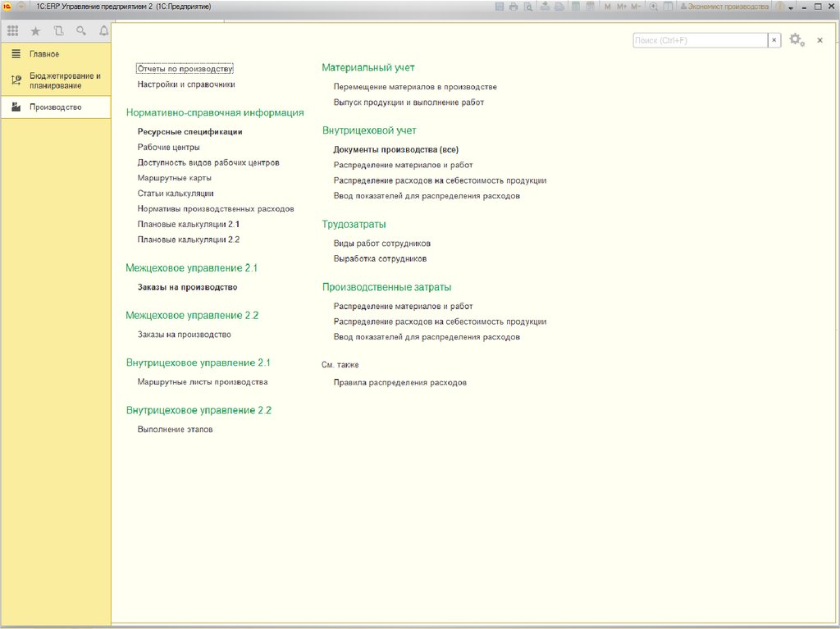The image size is (840, 629).
Task: Open the sections menu grid icon
Action: click(12, 31)
